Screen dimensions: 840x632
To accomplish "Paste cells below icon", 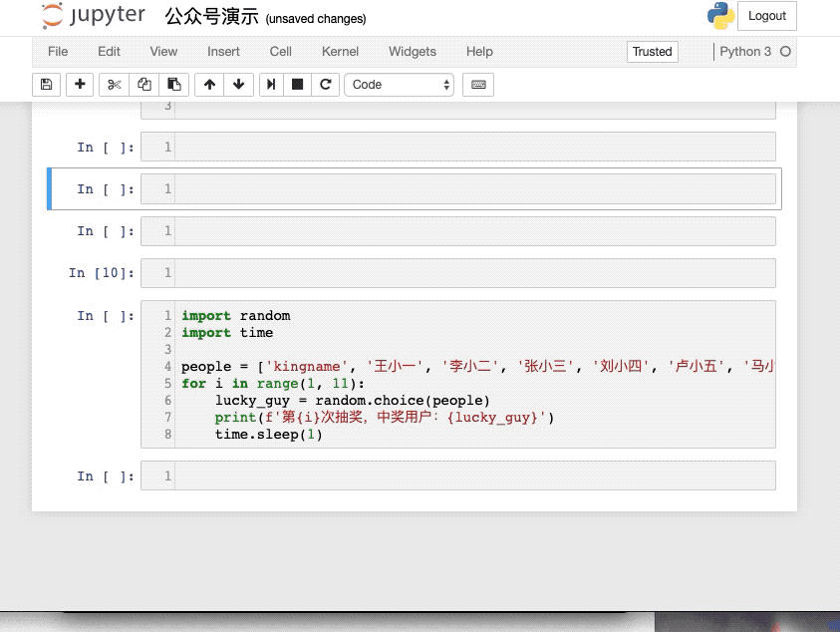I will point(174,85).
